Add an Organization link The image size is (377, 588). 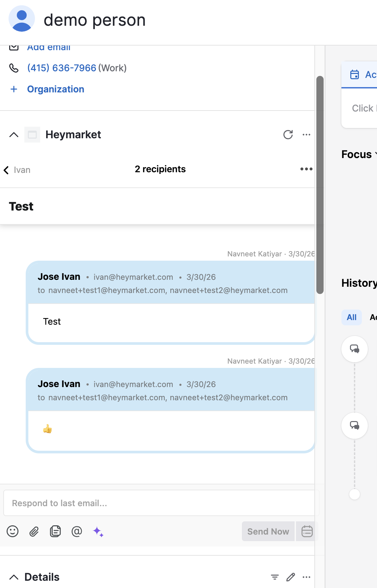[56, 89]
